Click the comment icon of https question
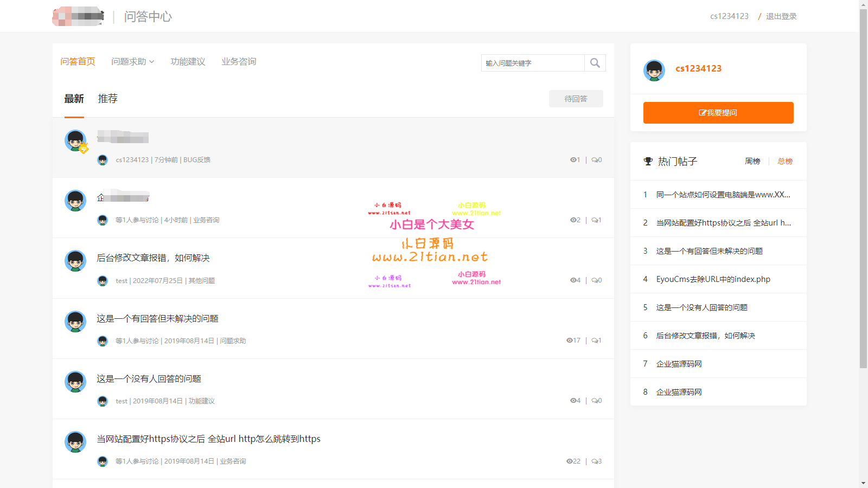The image size is (868, 488). 595,461
